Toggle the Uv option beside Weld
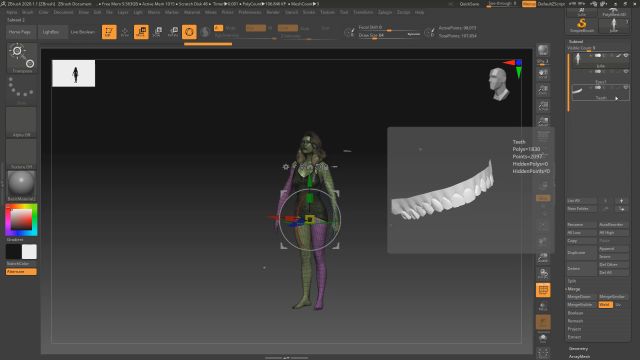 click(x=618, y=304)
